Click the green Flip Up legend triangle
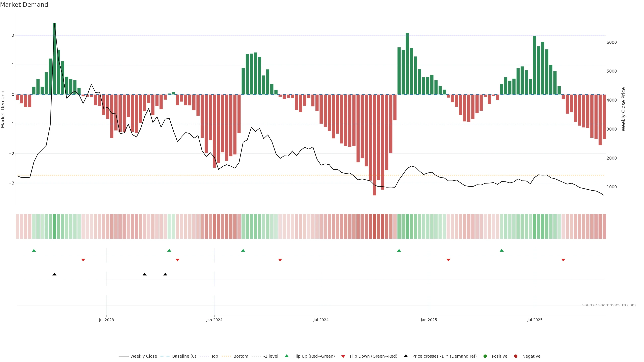Image resolution: width=644 pixels, height=362 pixels. tap(286, 356)
